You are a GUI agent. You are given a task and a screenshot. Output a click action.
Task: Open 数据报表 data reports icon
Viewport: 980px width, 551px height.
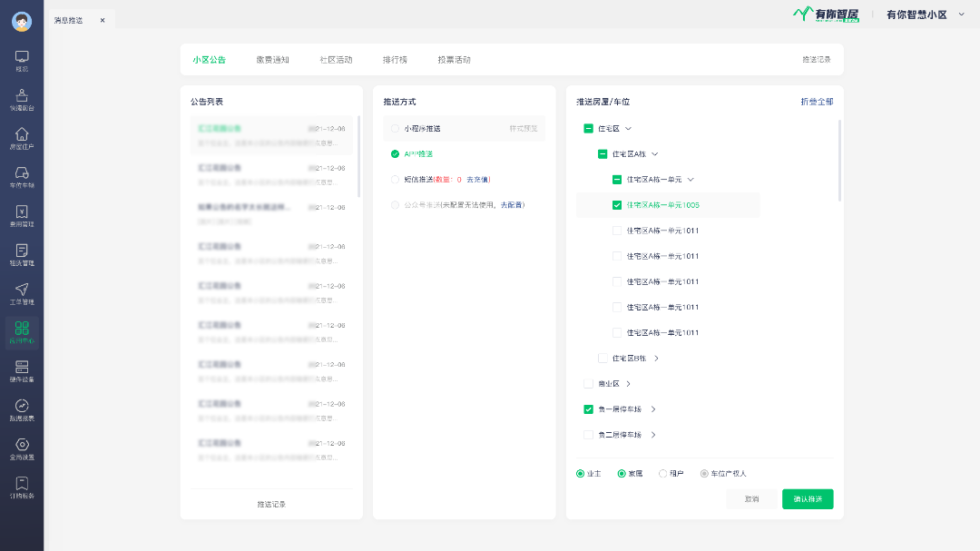(x=22, y=406)
